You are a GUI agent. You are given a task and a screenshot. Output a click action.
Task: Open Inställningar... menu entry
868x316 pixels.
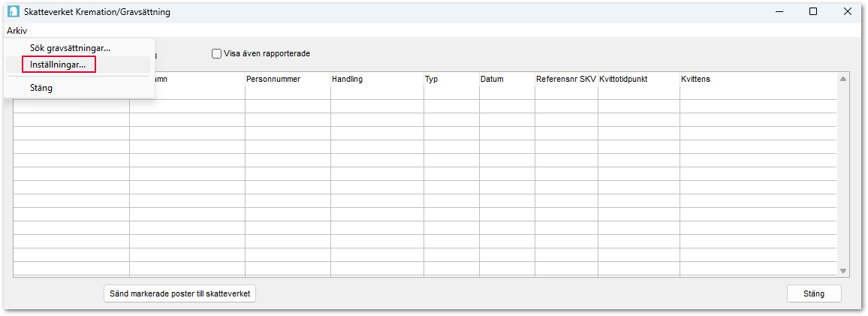coord(79,65)
